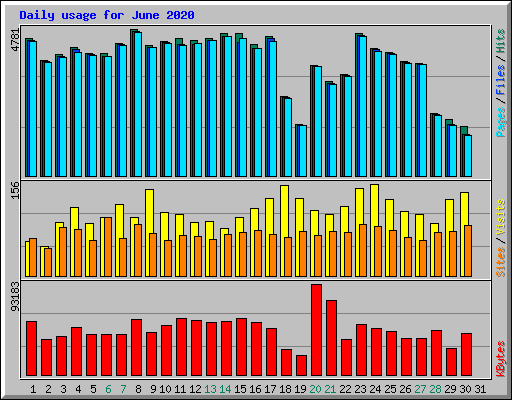This screenshot has width=512, height=400.
Task: Click day label 17 on the x-axis
Action: [x=270, y=389]
